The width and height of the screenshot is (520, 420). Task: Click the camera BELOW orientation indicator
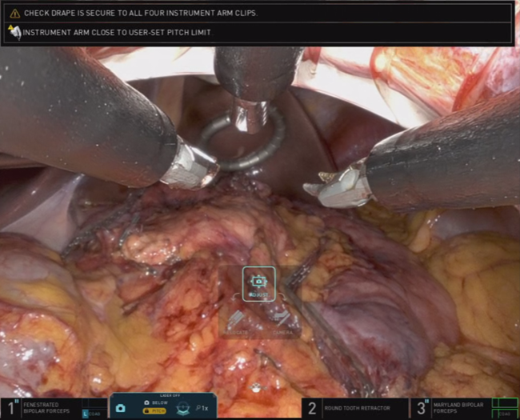tap(156, 402)
